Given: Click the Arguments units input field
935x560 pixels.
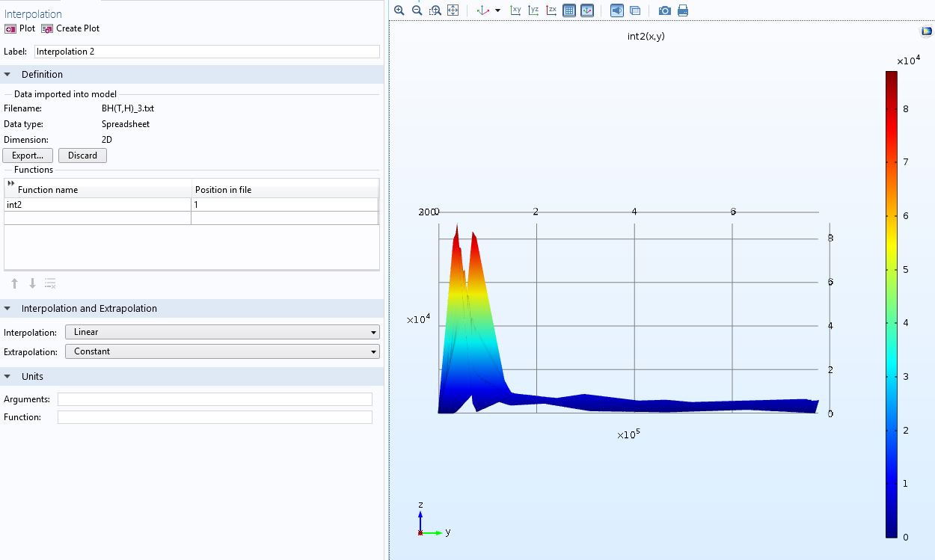Looking at the screenshot, I should (215, 399).
